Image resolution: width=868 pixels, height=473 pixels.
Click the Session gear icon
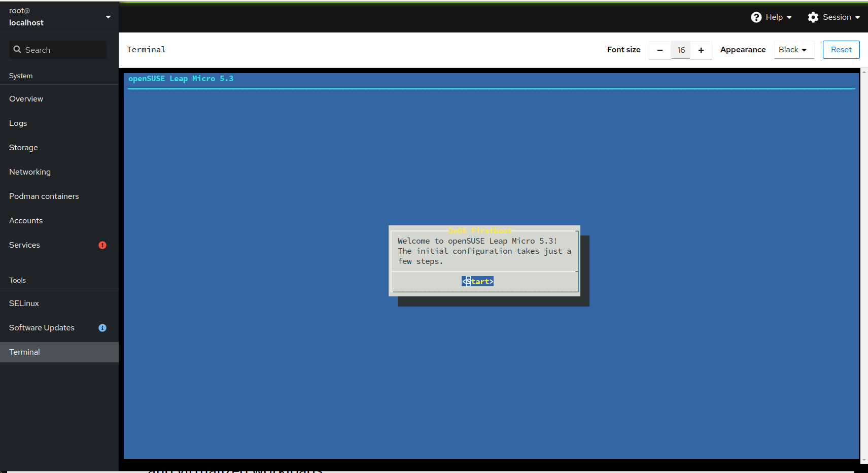[814, 17]
